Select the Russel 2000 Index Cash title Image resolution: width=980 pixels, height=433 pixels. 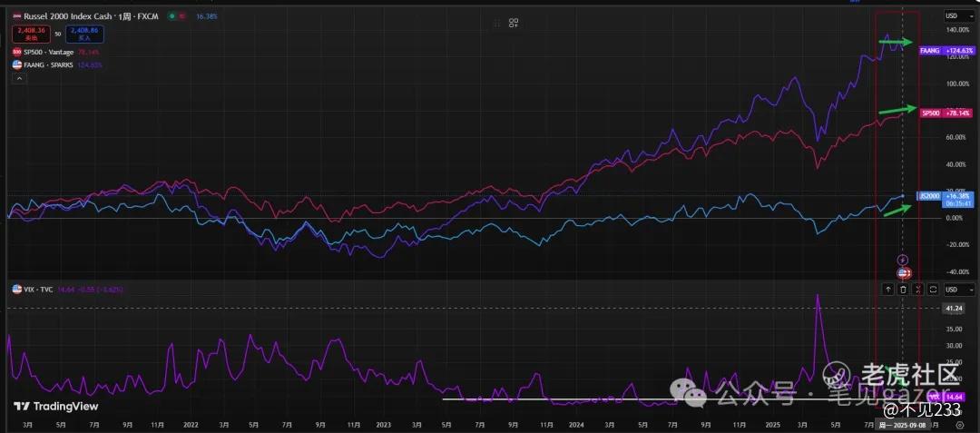click(67, 17)
